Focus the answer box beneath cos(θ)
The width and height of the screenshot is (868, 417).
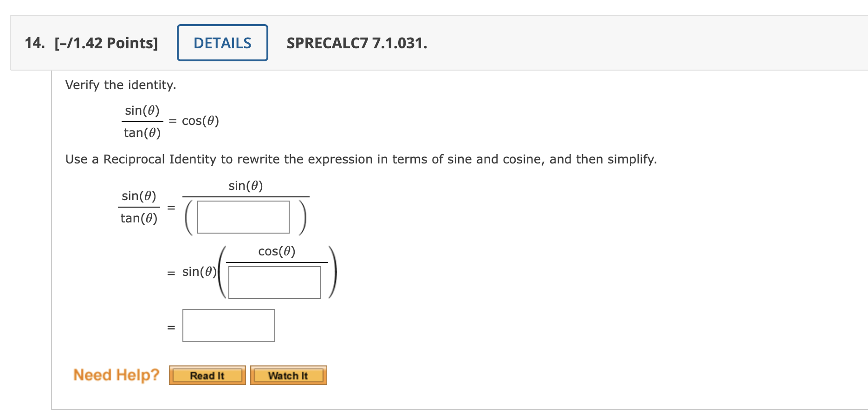(275, 282)
